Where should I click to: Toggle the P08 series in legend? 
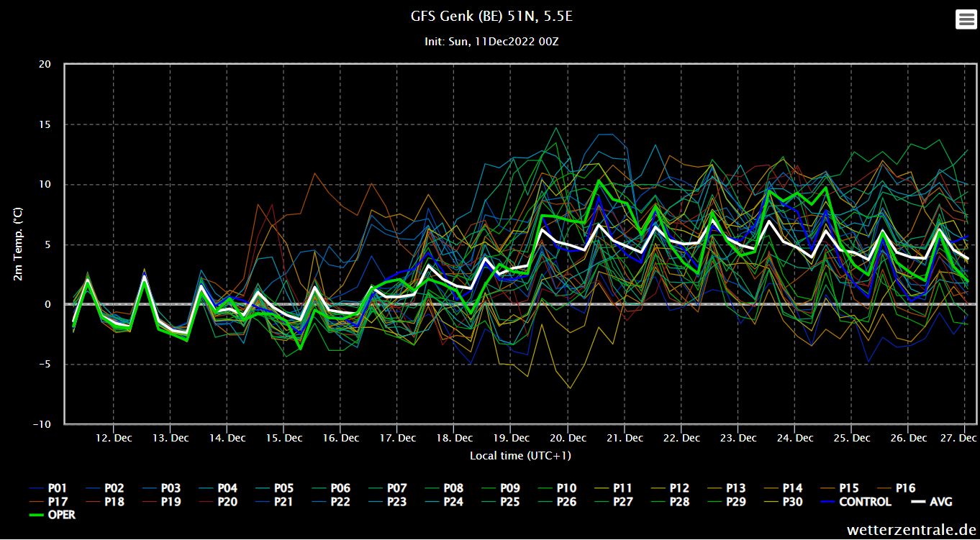(x=445, y=489)
